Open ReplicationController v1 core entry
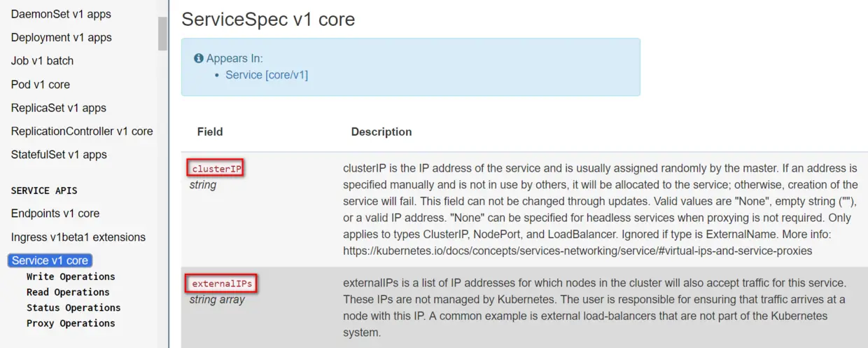This screenshot has width=868, height=348. coord(82,132)
